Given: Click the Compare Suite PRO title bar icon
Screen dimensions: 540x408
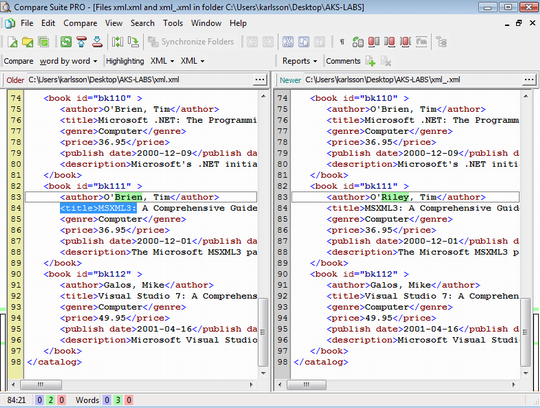Looking at the screenshot, I should (x=6, y=7).
